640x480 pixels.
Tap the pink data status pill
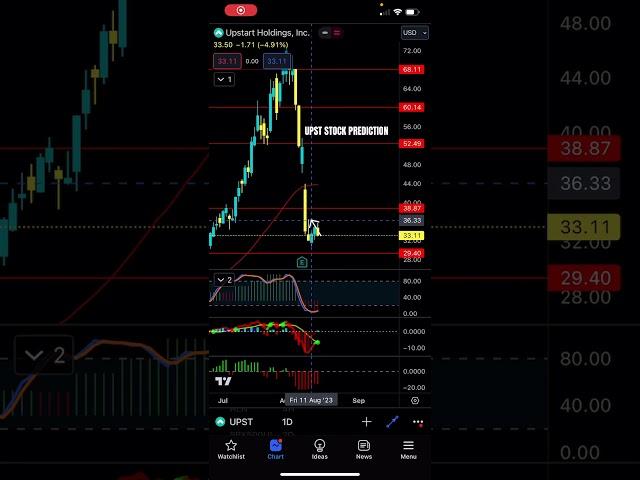(337, 33)
